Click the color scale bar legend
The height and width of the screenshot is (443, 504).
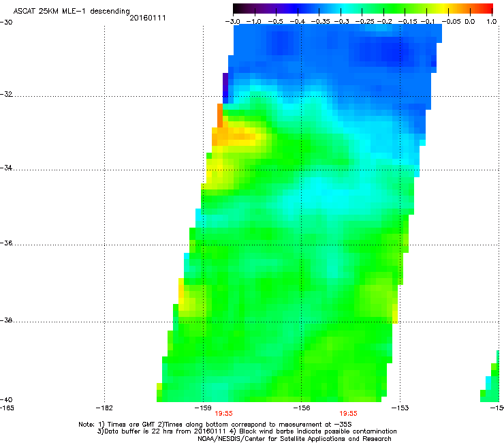(363, 9)
